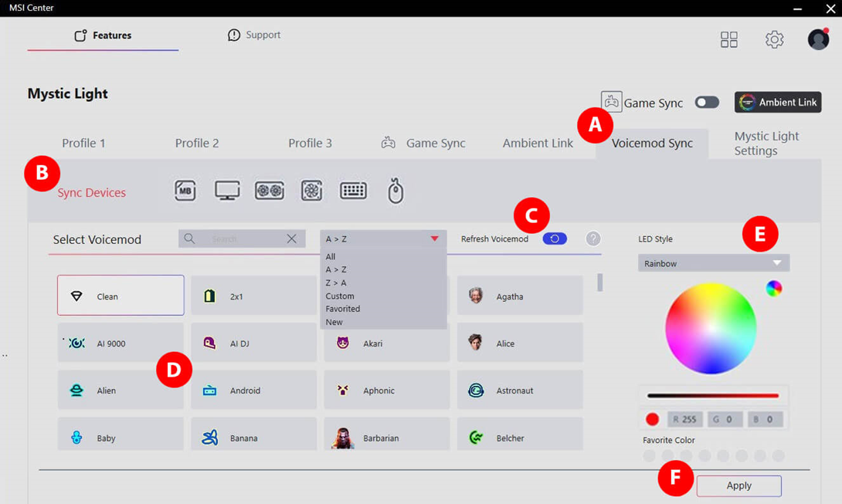The image size is (842, 504).
Task: Switch to the Voicemod Sync tab
Action: [652, 144]
